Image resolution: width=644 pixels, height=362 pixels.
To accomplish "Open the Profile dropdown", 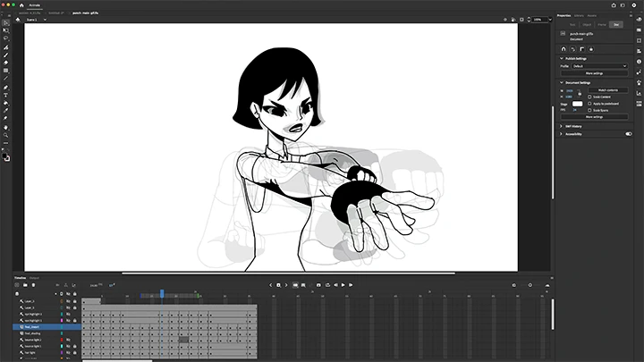I will pyautogui.click(x=599, y=66).
